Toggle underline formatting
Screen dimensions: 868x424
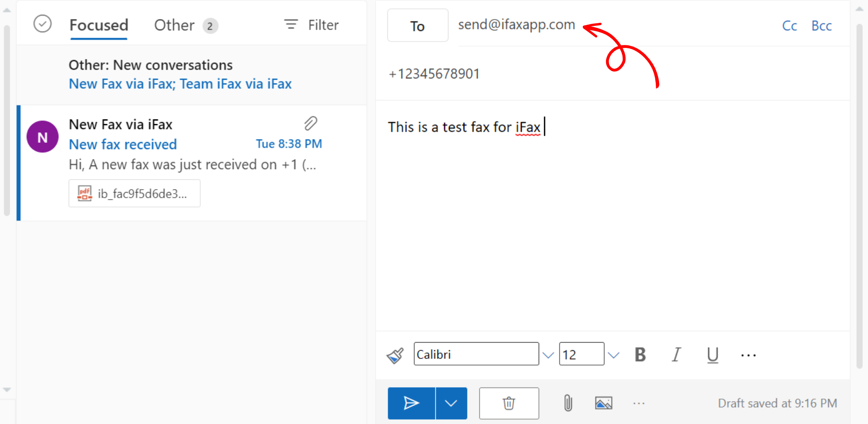click(712, 354)
